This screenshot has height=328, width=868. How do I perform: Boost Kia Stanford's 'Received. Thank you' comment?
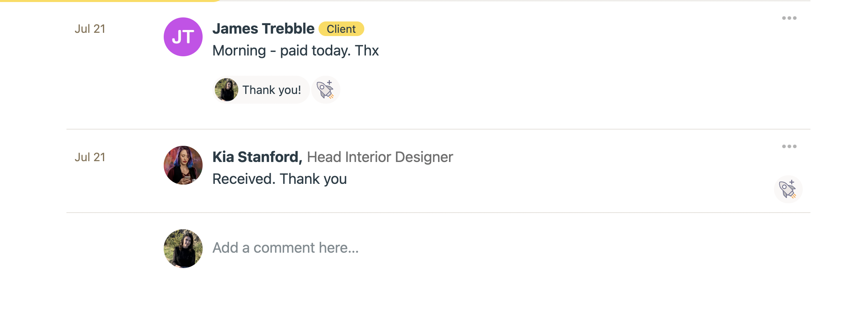(x=788, y=189)
